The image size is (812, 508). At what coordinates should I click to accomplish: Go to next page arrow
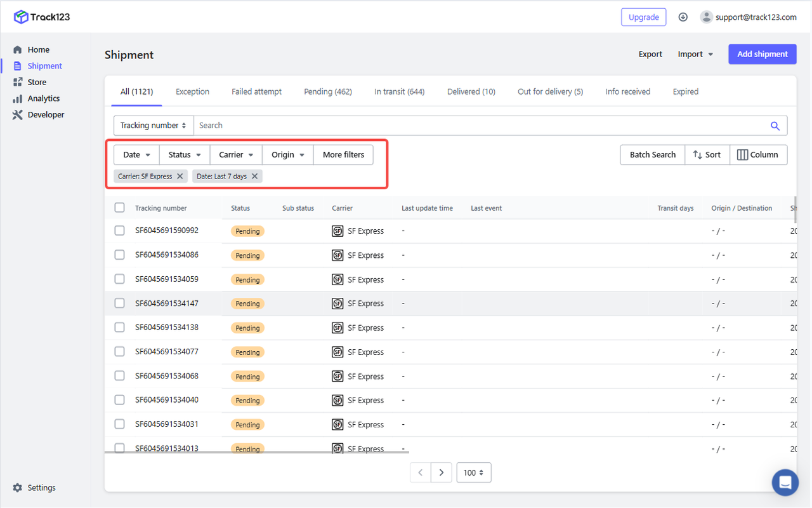pyautogui.click(x=441, y=472)
